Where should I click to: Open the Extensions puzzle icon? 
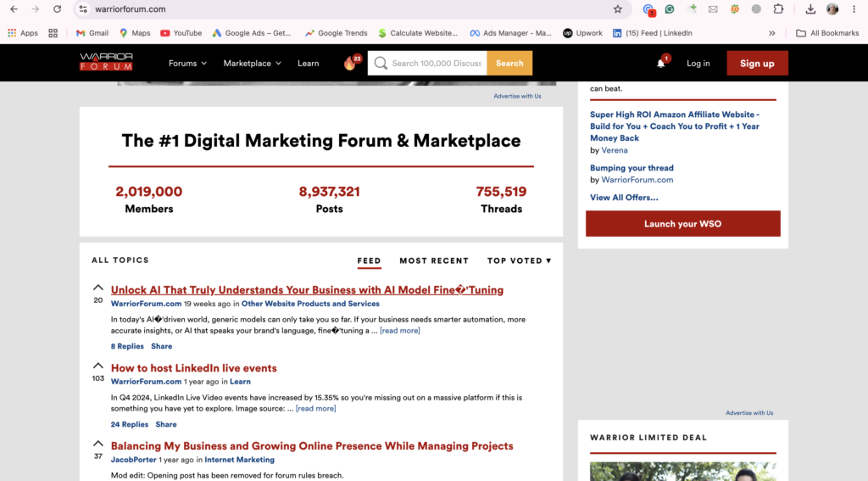pyautogui.click(x=778, y=8)
